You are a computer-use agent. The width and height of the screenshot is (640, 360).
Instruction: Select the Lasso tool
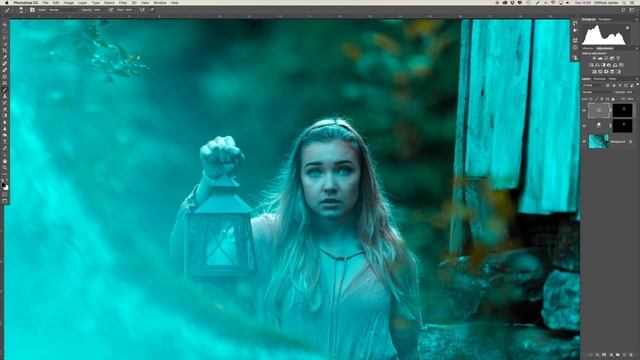5,38
